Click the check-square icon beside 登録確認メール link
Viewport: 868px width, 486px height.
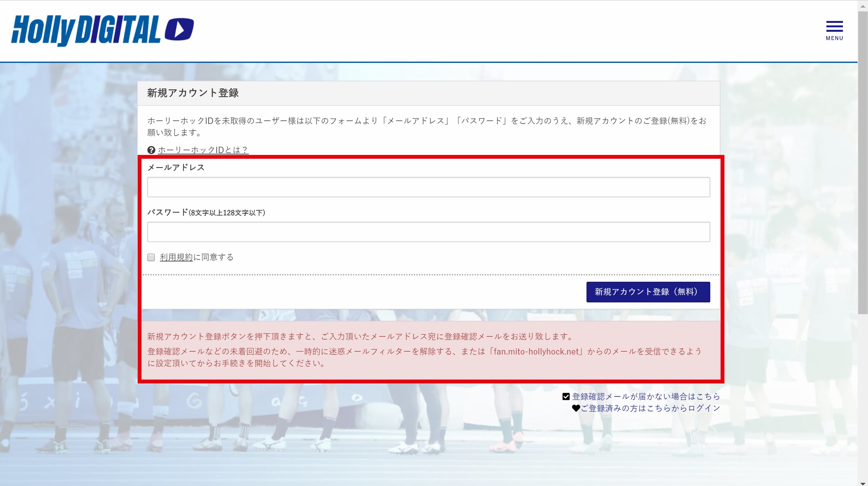[x=566, y=397]
